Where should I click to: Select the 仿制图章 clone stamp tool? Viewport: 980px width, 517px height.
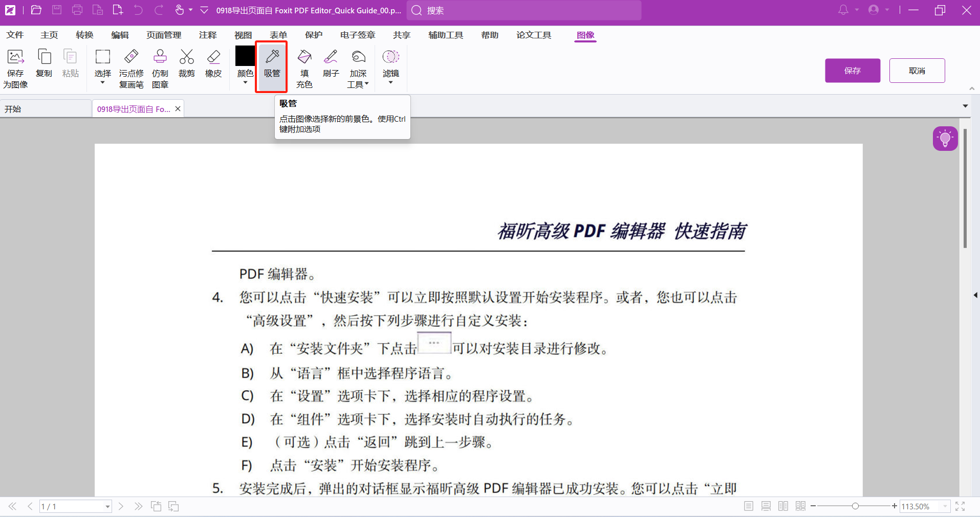click(x=160, y=69)
